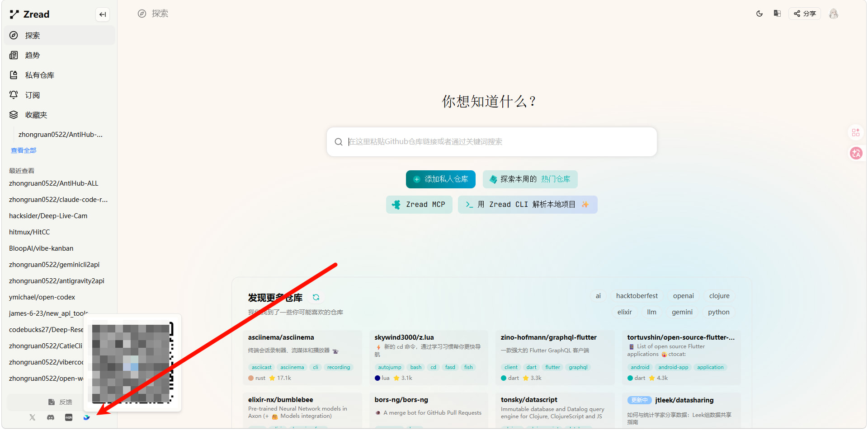Click the 分享 share button
This screenshot has height=430, width=868.
pyautogui.click(x=805, y=14)
